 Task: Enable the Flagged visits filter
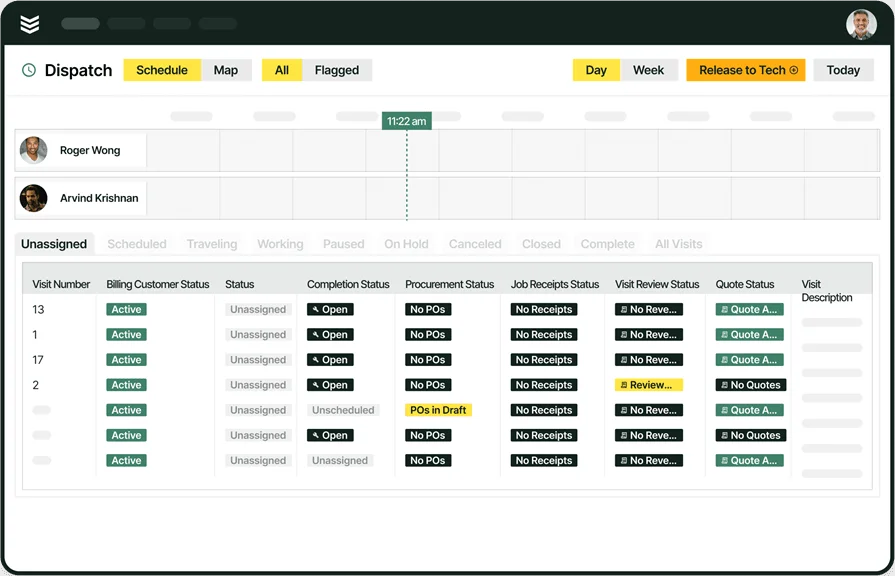point(338,70)
